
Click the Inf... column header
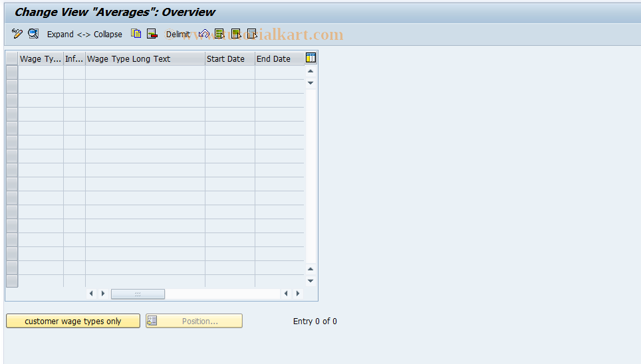point(74,59)
